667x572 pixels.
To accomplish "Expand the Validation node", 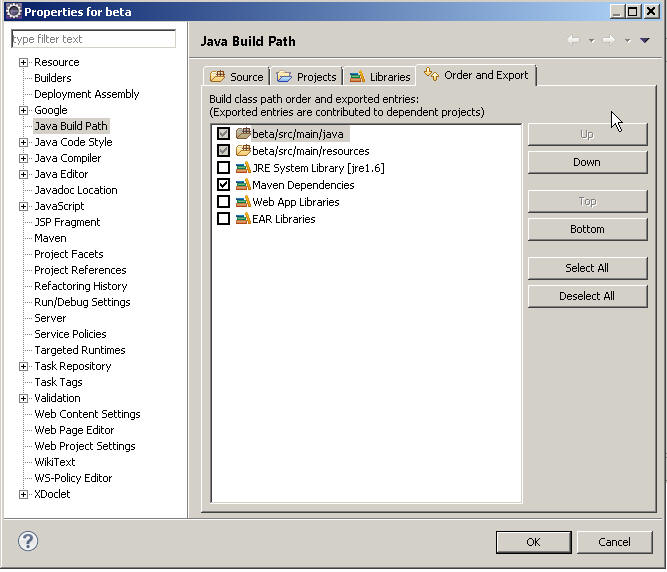I will click(x=23, y=398).
